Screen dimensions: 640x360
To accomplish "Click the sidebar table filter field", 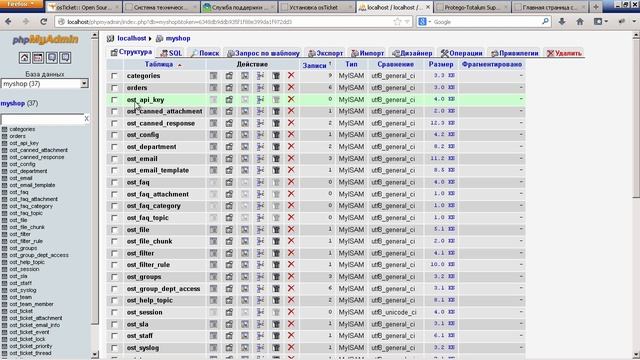I will (x=42, y=119).
